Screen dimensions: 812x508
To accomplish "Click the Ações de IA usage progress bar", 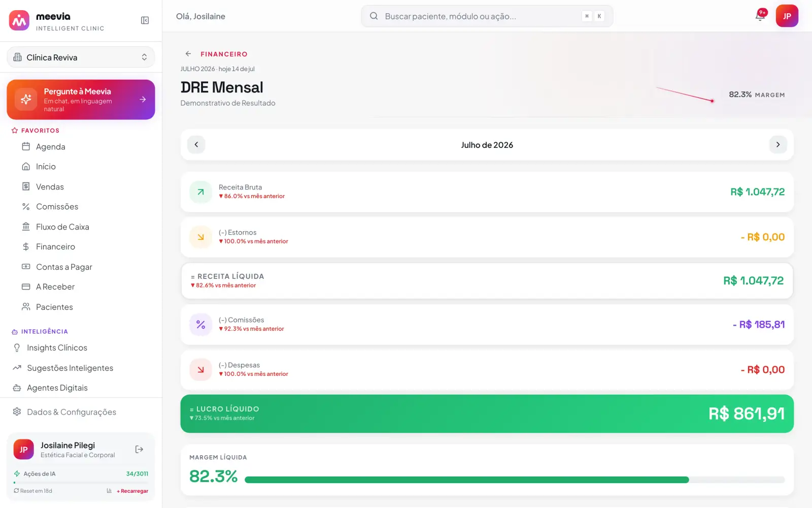I will coord(81,482).
